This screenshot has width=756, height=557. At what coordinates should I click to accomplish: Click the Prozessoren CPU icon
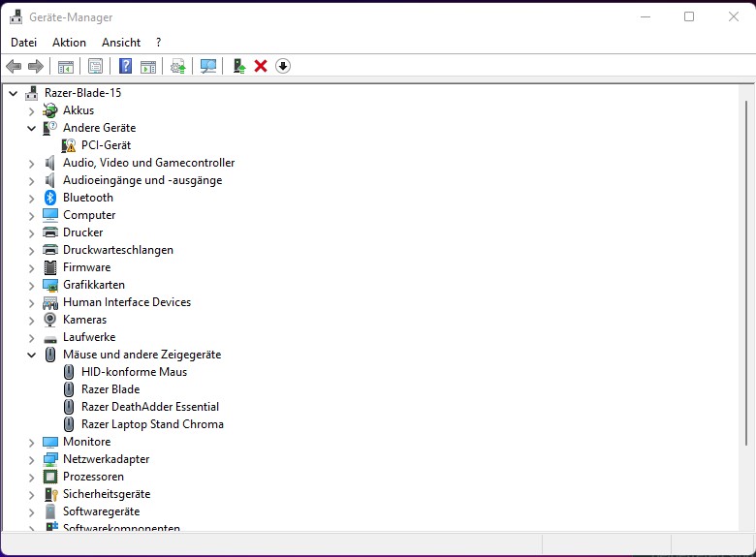click(50, 477)
